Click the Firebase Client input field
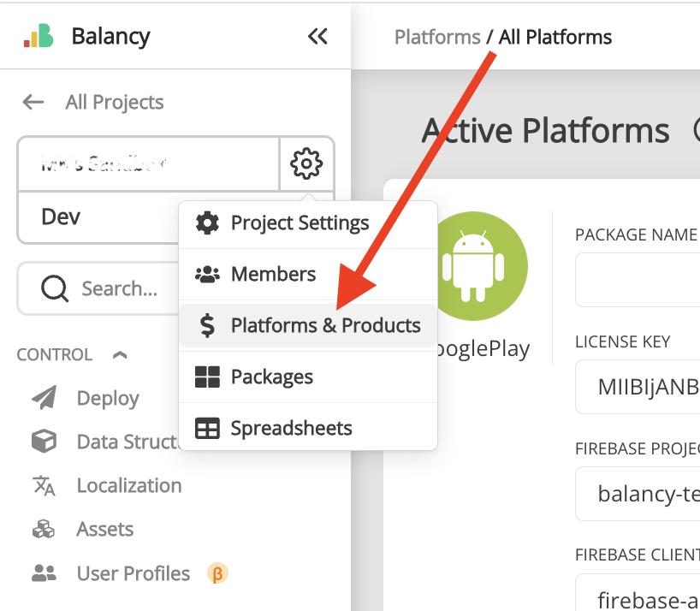This screenshot has height=611, width=700. point(638,593)
